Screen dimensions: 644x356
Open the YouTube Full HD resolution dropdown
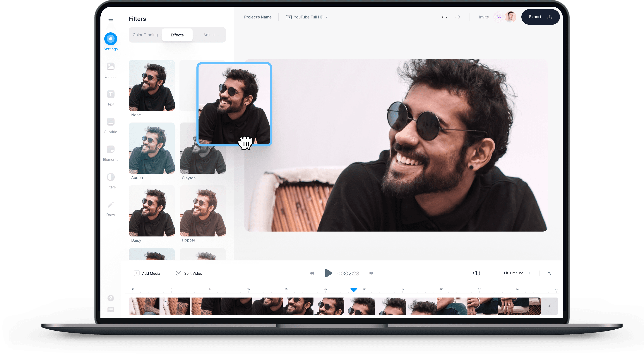pos(307,17)
